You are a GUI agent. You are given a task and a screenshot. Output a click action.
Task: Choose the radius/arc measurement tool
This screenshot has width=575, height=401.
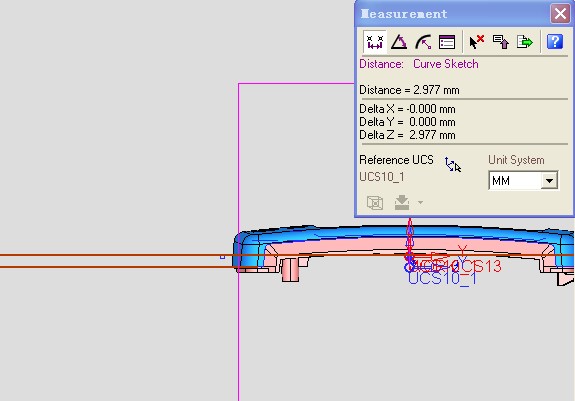[423, 42]
